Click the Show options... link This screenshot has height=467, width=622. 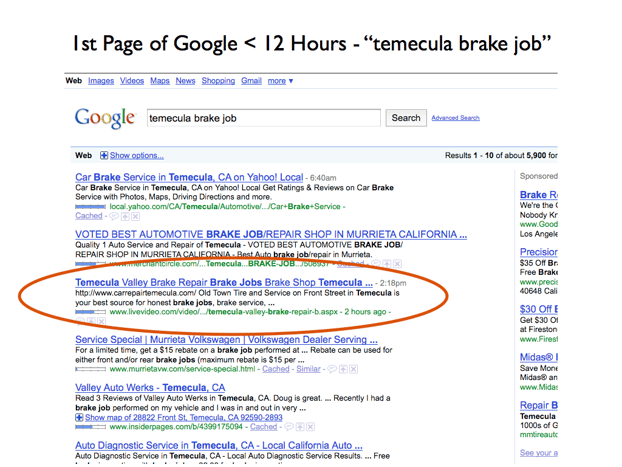tap(136, 156)
